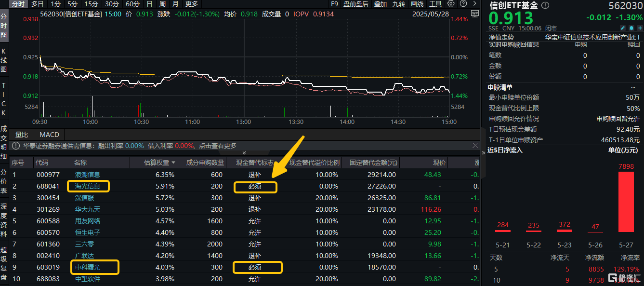Select the 日 daily period
The width and height of the screenshot is (644, 286).
[x=149, y=4]
